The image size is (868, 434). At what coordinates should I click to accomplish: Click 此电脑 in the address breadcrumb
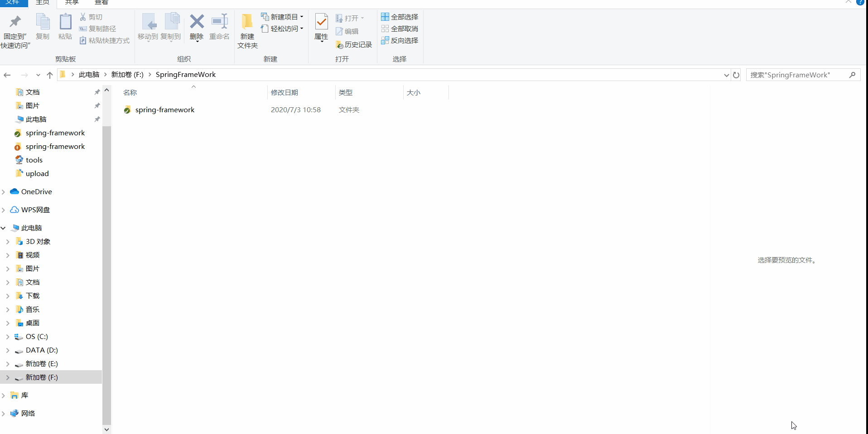tap(89, 75)
